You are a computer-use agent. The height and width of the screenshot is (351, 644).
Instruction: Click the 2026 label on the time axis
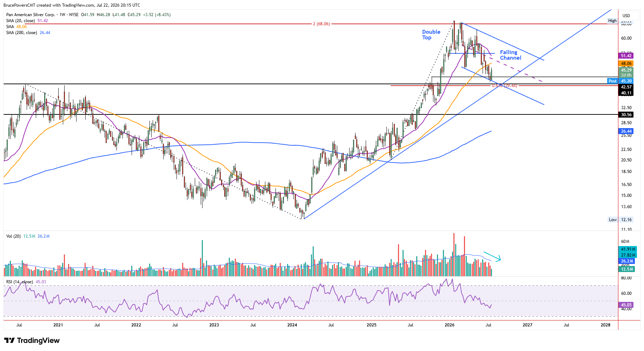[450, 325]
